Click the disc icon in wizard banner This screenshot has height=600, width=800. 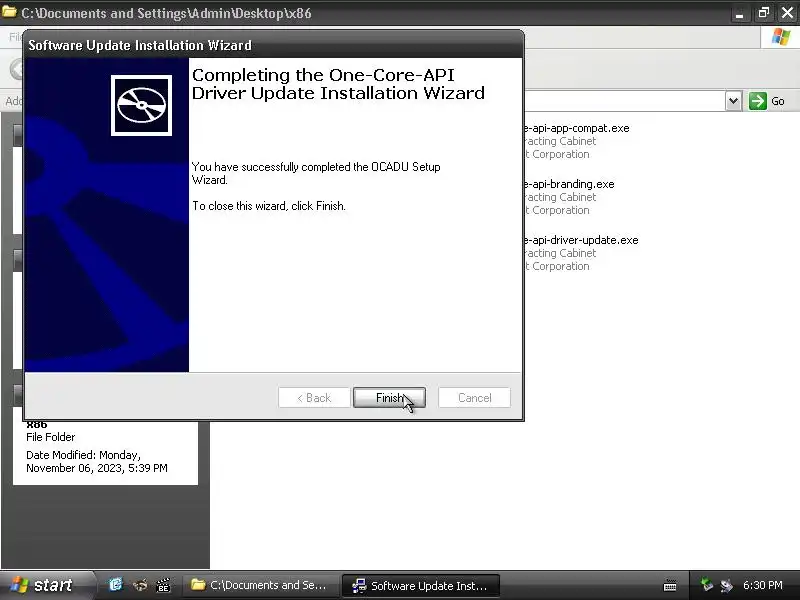coord(141,105)
